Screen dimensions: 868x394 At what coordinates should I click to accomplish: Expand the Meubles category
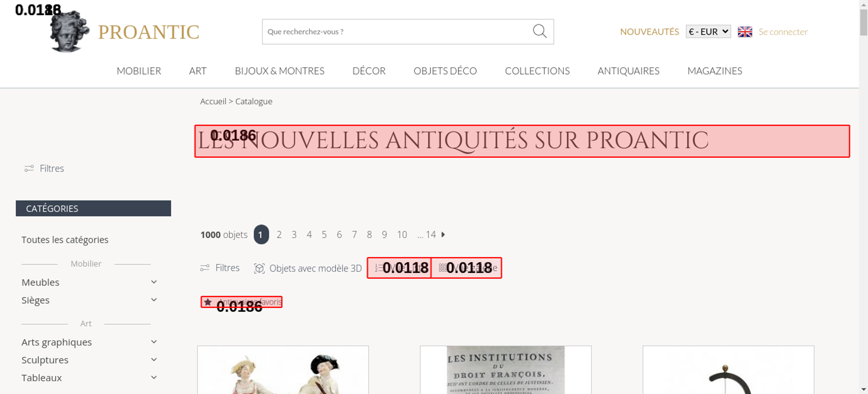click(154, 282)
